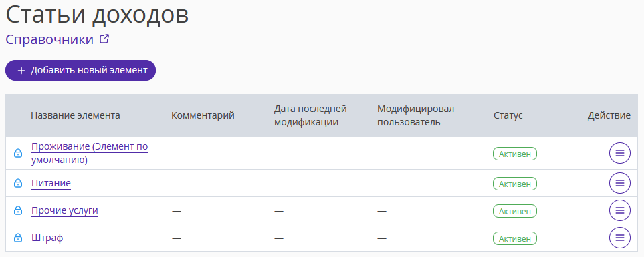Open the action menu for Проживание row
644x257 pixels.
coord(619,153)
